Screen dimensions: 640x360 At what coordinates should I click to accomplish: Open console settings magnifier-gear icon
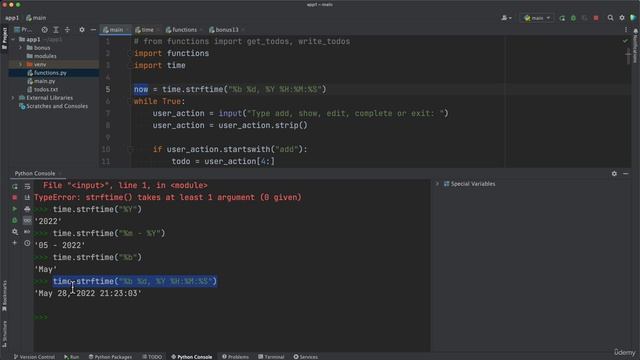tap(15, 232)
